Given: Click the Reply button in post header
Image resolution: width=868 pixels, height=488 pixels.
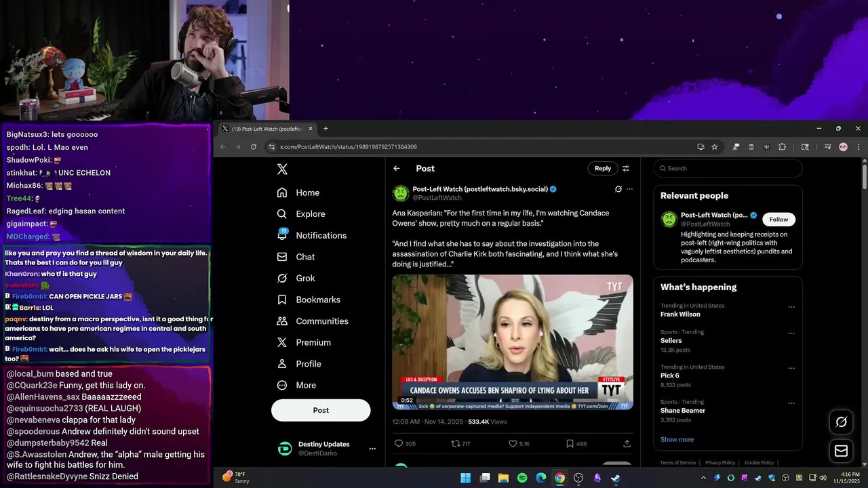Looking at the screenshot, I should (x=603, y=168).
